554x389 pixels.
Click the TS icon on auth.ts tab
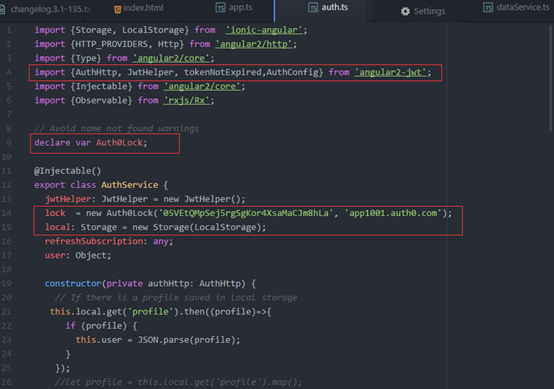[x=313, y=7]
